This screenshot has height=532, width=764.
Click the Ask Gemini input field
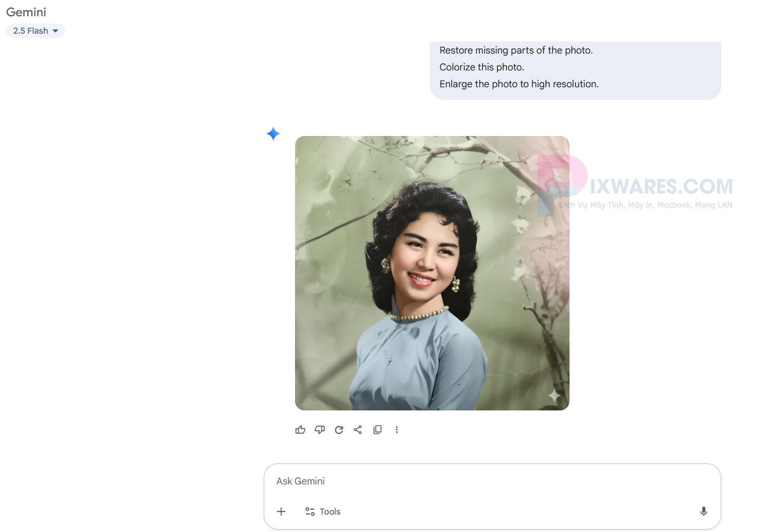492,481
